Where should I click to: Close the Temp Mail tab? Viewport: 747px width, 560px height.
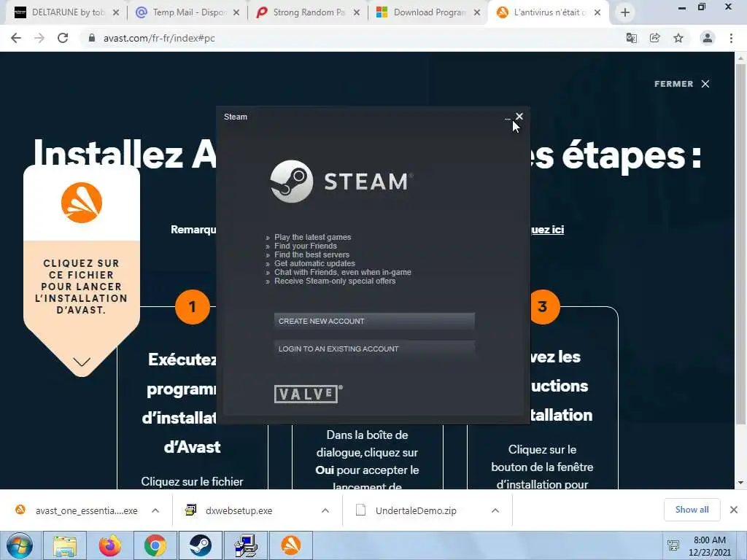(236, 13)
